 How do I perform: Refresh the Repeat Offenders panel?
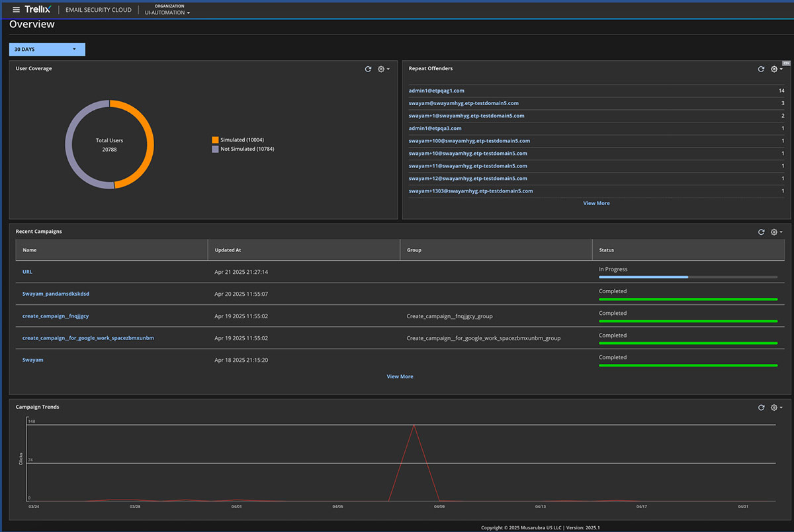(x=761, y=69)
